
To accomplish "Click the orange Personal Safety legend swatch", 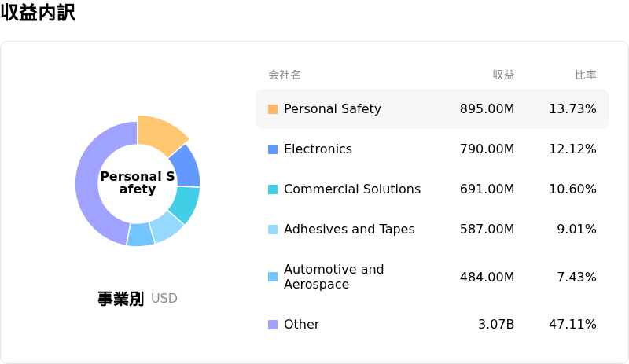I will [x=273, y=109].
